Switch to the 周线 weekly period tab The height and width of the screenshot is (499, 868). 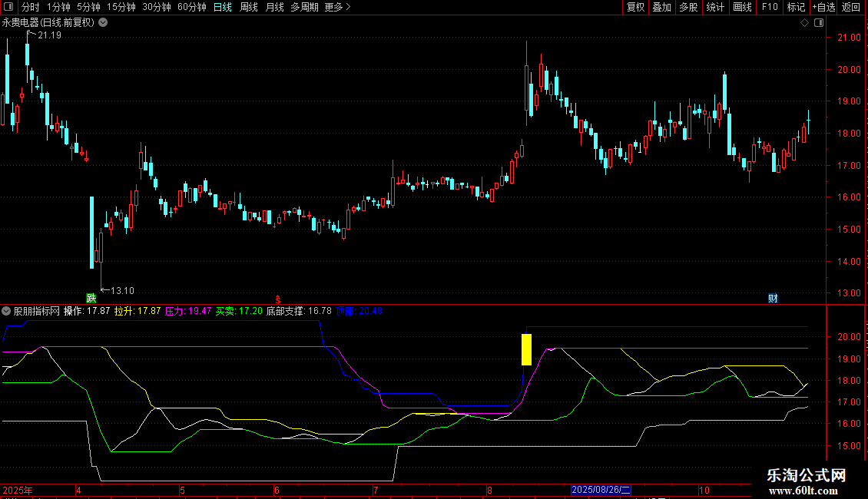pyautogui.click(x=248, y=7)
